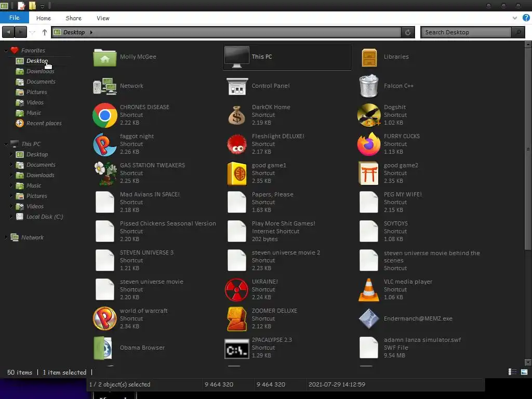Select the Chrome-logo shortcut icon
The width and height of the screenshot is (532, 399).
[x=105, y=115]
